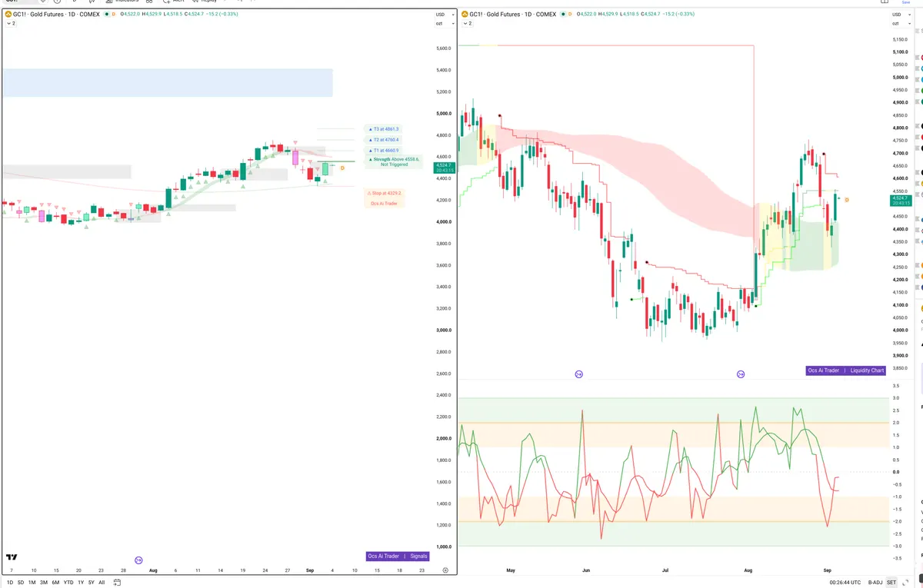Click the 'T2 at 4760.4' target label
Image resolution: width=923 pixels, height=588 pixels.
pyautogui.click(x=383, y=140)
